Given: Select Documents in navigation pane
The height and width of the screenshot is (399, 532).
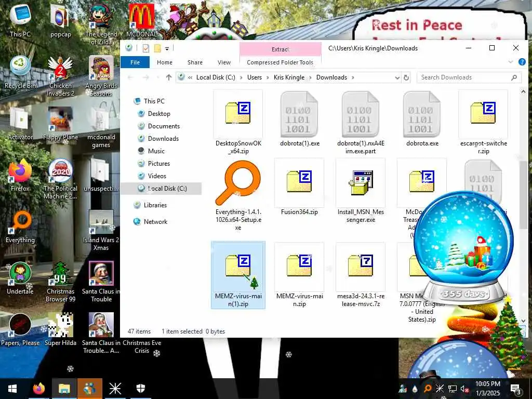Looking at the screenshot, I should (x=164, y=126).
